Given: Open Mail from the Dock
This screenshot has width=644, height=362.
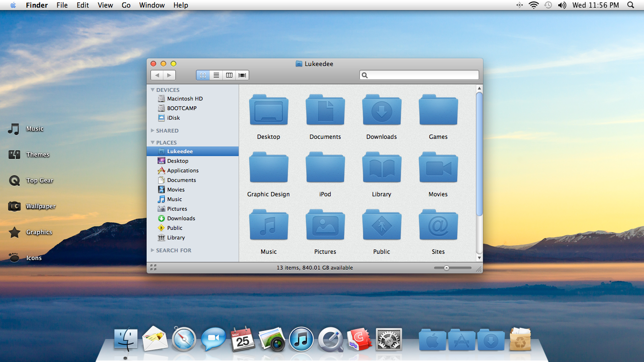Looking at the screenshot, I should coord(155,339).
